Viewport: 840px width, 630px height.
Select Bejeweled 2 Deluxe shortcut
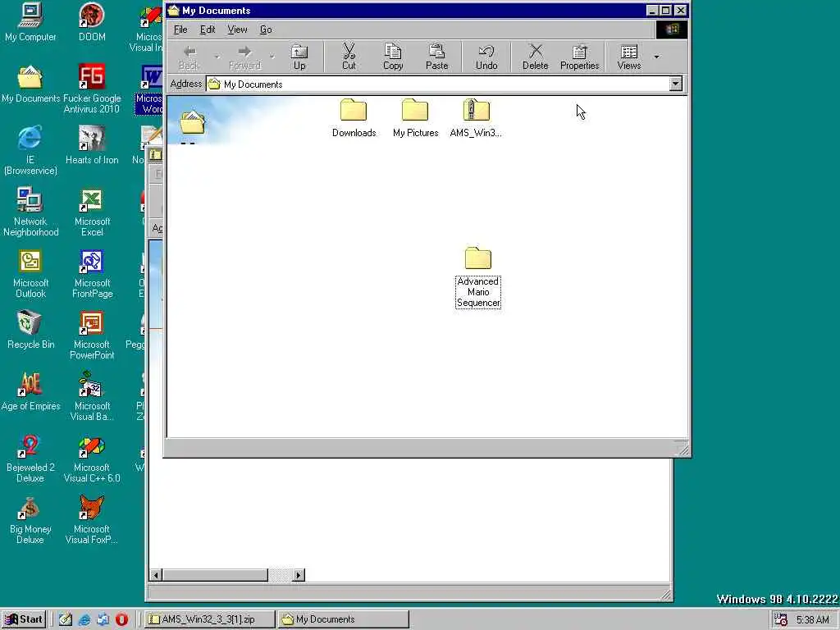tap(30, 459)
